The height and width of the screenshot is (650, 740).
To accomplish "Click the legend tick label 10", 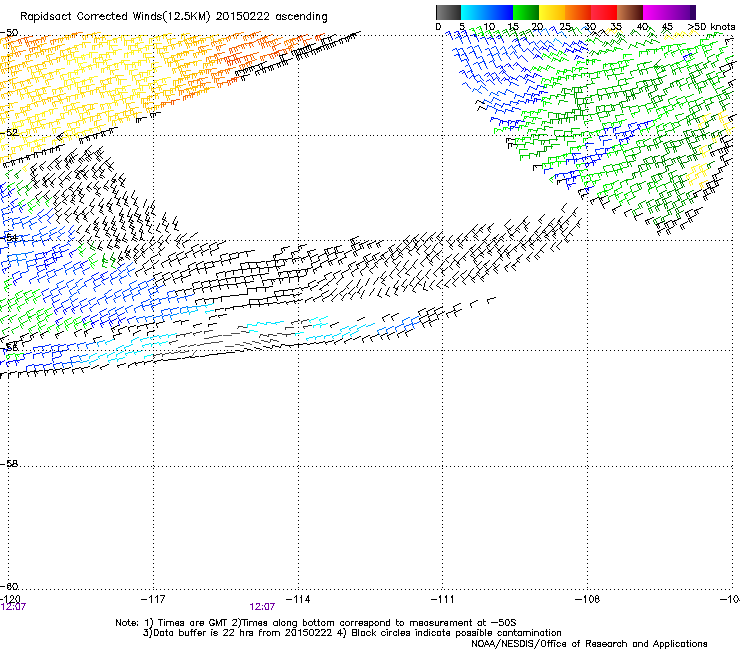I will (489, 27).
